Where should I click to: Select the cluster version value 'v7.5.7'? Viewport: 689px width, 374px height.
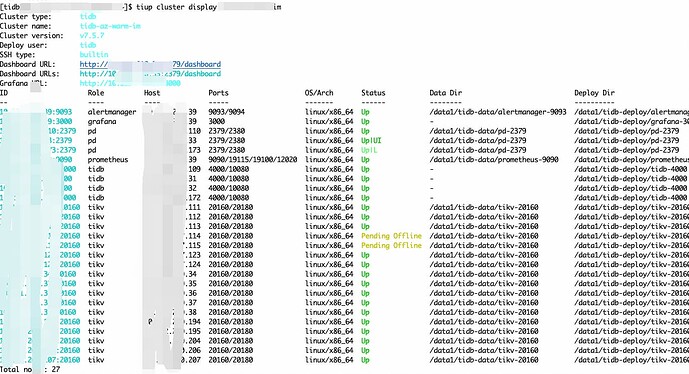pyautogui.click(x=92, y=36)
